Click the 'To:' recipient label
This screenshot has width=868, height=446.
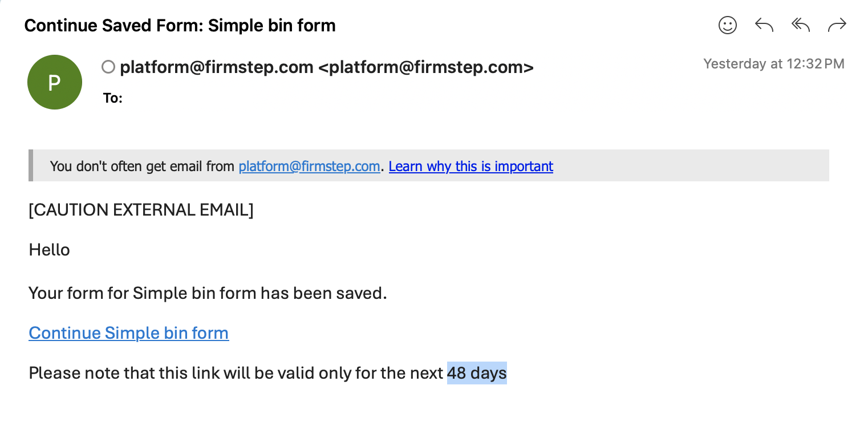113,98
